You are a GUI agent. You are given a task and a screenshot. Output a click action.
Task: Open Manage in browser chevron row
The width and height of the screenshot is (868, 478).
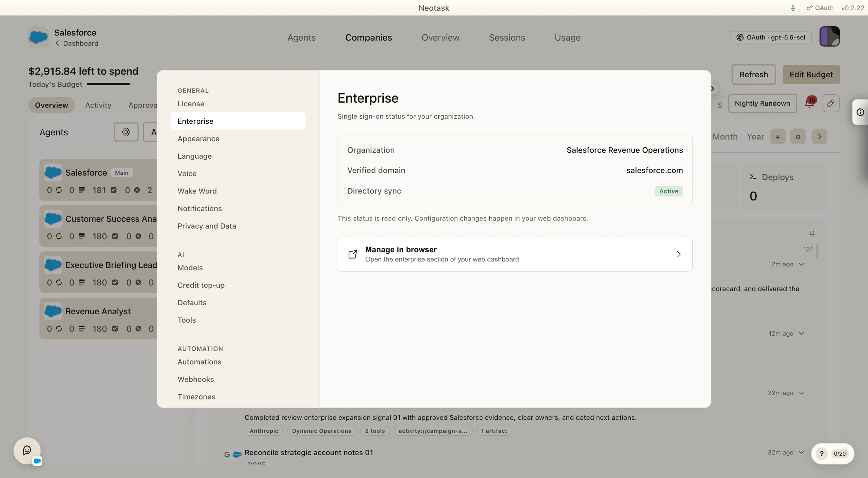click(x=515, y=254)
